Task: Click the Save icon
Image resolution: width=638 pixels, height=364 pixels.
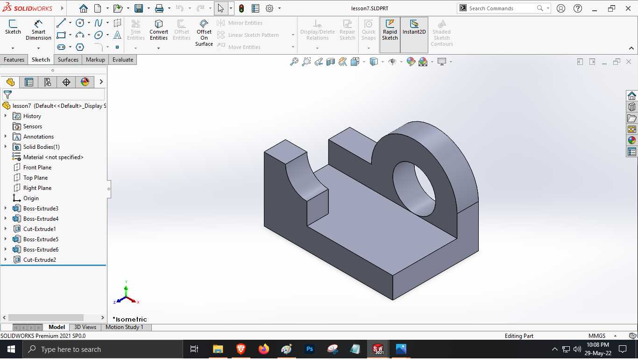Action: click(x=139, y=8)
